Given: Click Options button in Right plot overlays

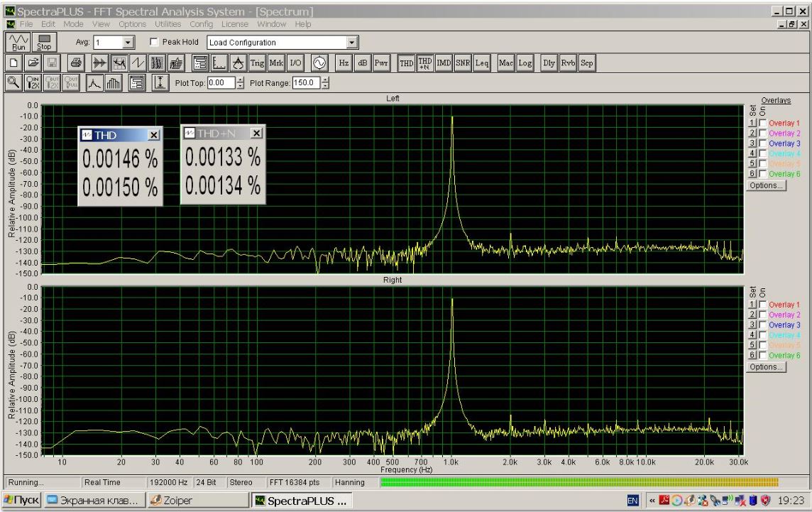Looking at the screenshot, I should tap(766, 367).
